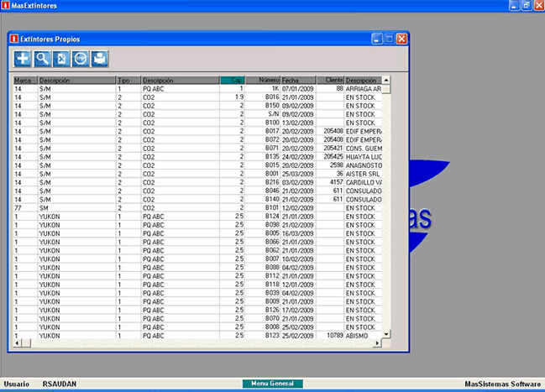The width and height of the screenshot is (545, 392).
Task: Add a new extinguisher with the plus icon
Action: pyautogui.click(x=23, y=59)
